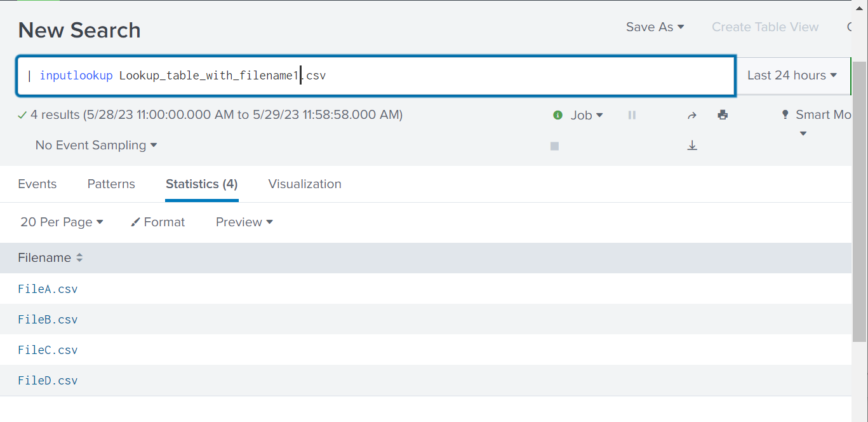Expand the No Event Sampling dropdown
Image resolution: width=868 pixels, height=422 pixels.
[x=96, y=146]
